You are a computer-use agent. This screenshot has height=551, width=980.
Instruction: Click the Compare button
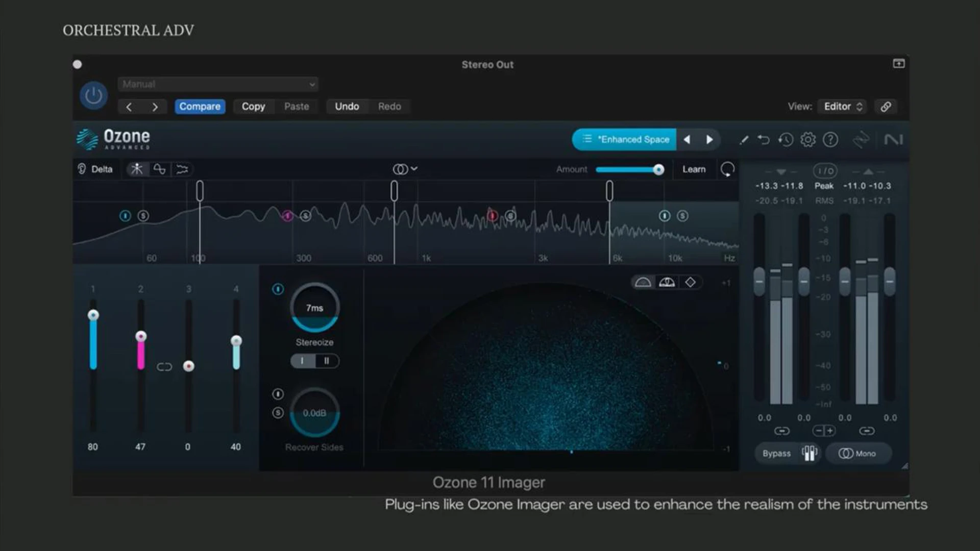click(200, 107)
